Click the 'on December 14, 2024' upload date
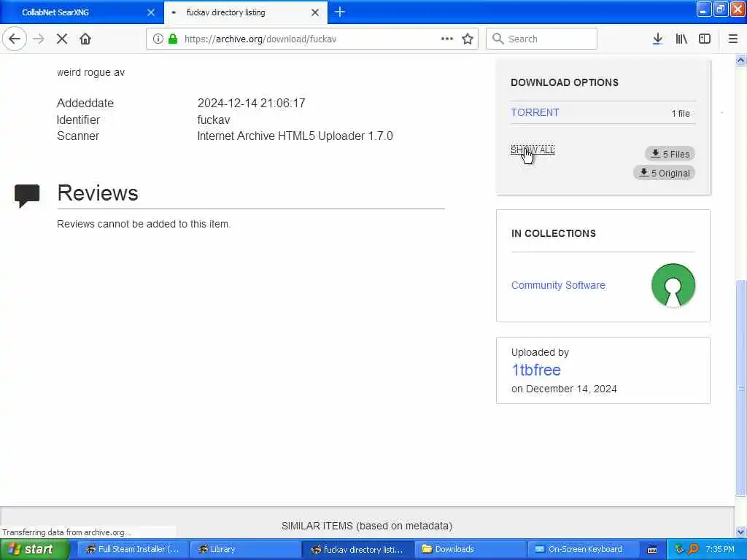The width and height of the screenshot is (747, 560). click(x=564, y=389)
